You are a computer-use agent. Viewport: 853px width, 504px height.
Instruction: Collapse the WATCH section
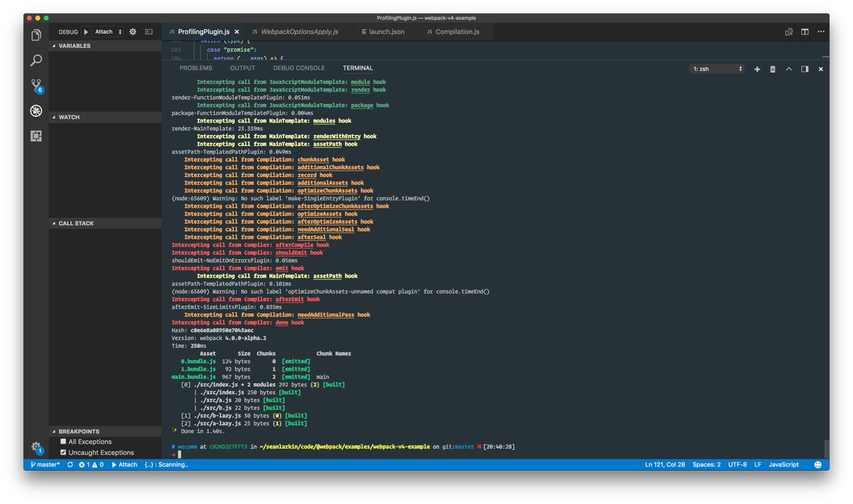[x=105, y=117]
